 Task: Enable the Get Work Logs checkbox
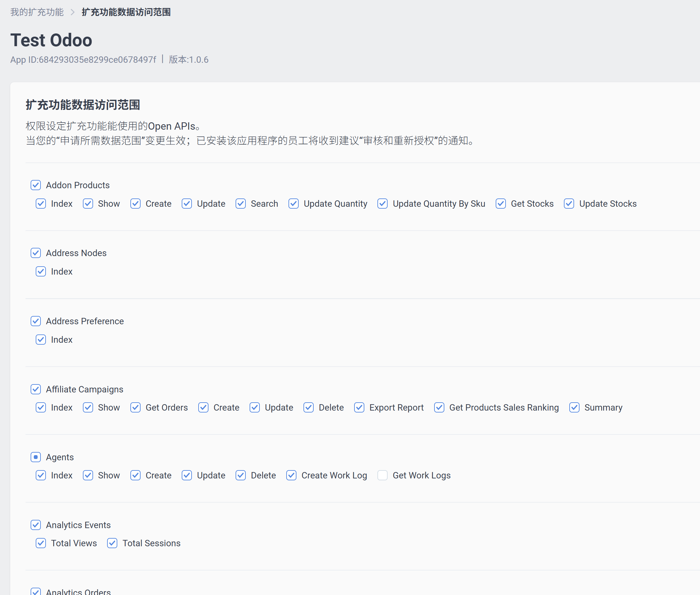point(383,475)
